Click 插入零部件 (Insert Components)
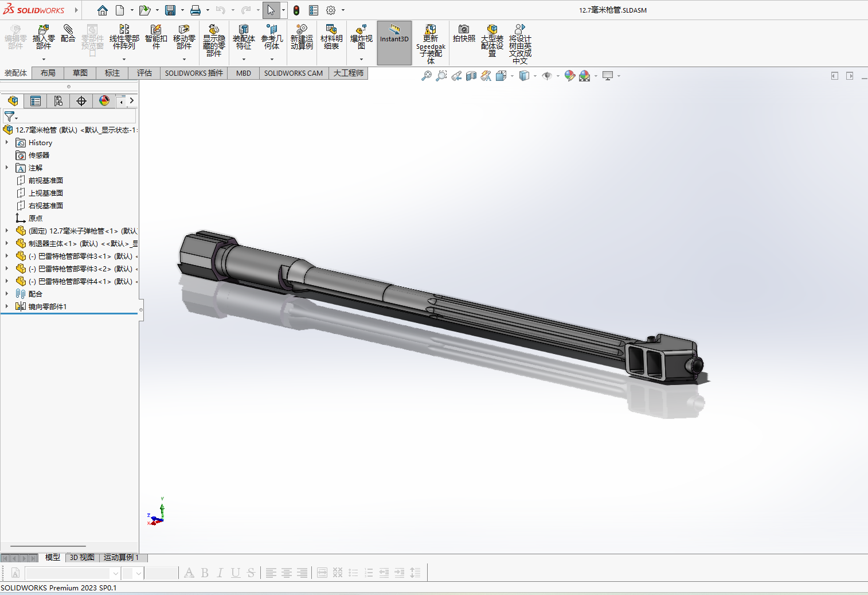 coord(44,37)
